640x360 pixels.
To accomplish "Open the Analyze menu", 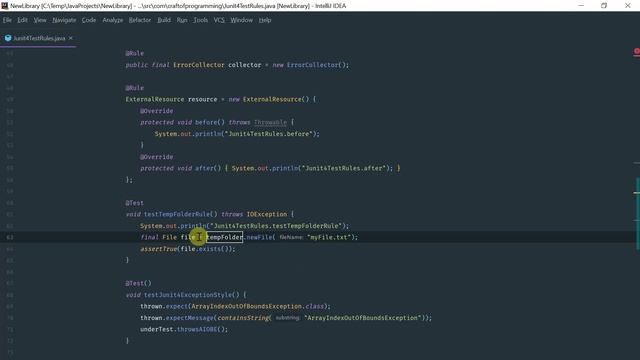I will pyautogui.click(x=113, y=20).
